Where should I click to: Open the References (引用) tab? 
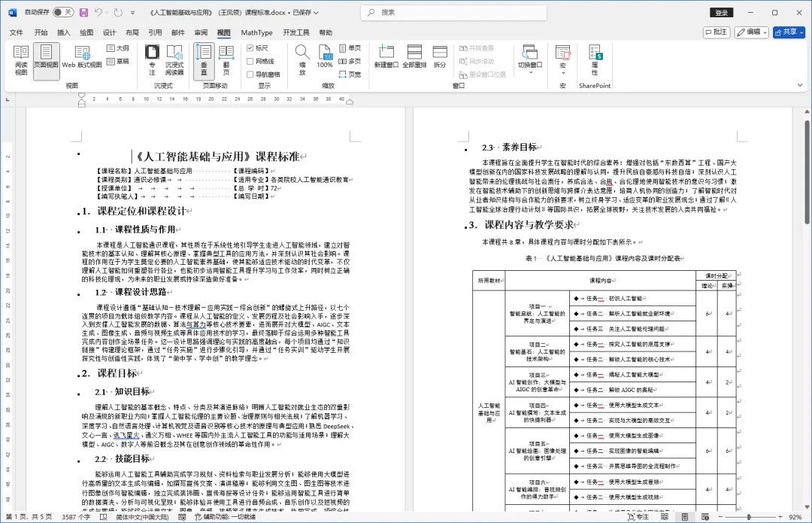pyautogui.click(x=155, y=32)
